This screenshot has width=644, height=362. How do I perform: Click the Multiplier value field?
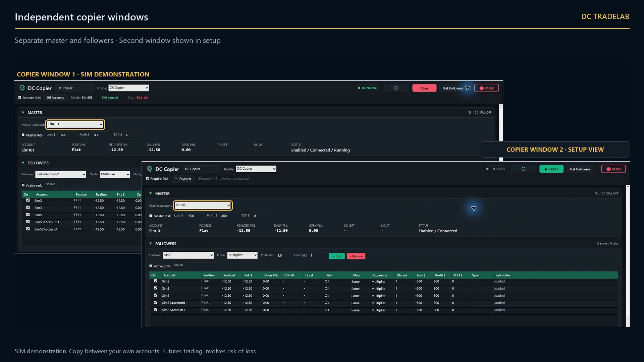point(283,255)
